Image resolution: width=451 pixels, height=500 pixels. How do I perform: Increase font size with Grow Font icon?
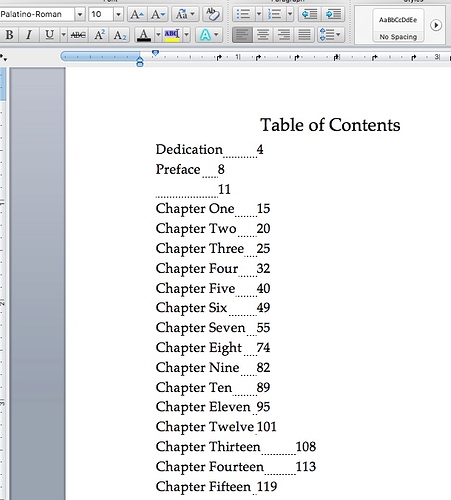(x=137, y=14)
